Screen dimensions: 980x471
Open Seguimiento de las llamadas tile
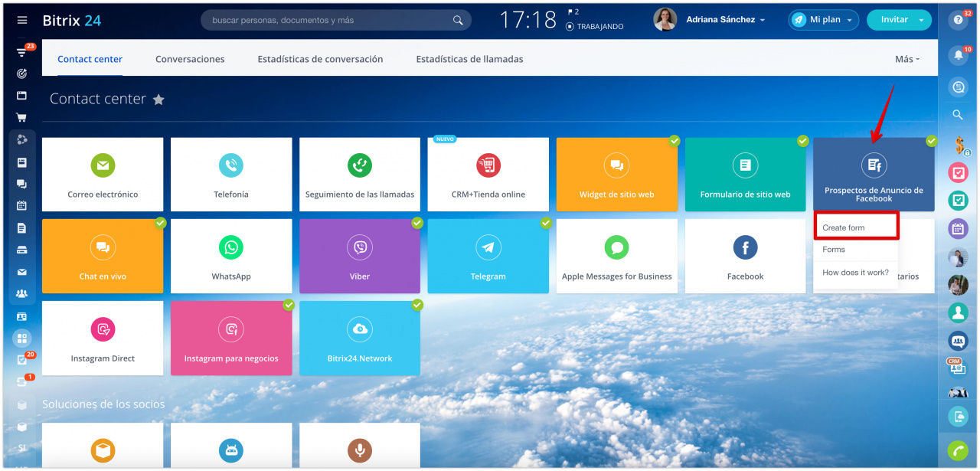(x=360, y=174)
